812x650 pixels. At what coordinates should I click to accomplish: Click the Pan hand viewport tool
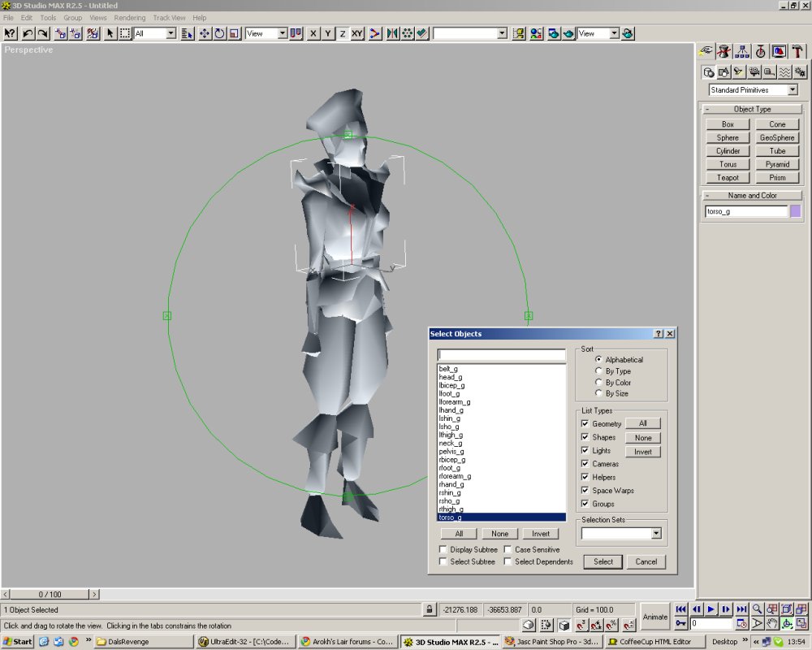(x=772, y=623)
